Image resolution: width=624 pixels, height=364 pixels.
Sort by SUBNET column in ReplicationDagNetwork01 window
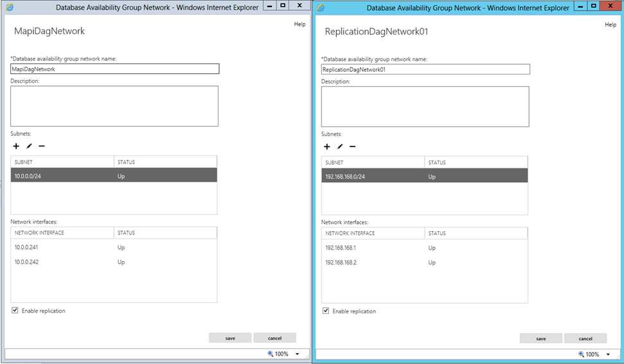tap(373, 162)
